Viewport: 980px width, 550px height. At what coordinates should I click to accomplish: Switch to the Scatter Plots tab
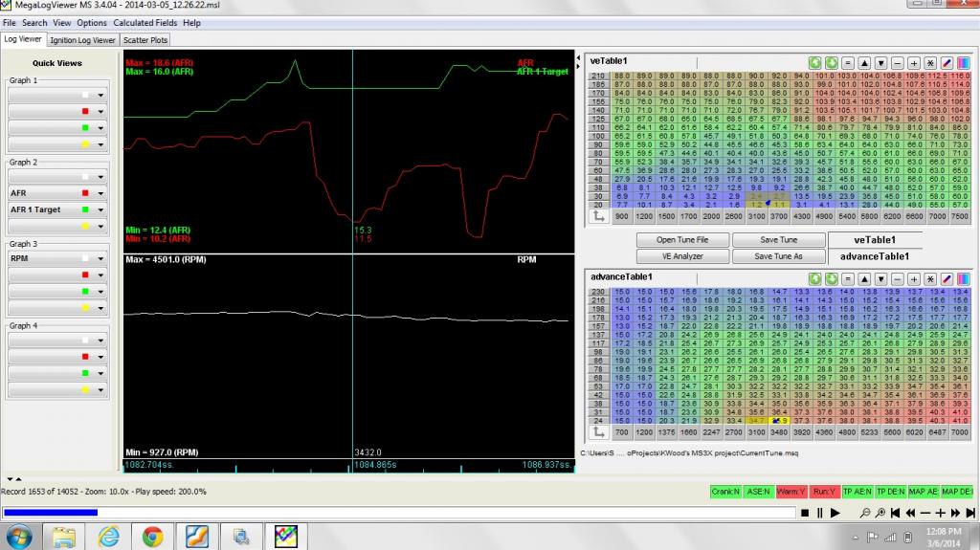[x=145, y=40]
